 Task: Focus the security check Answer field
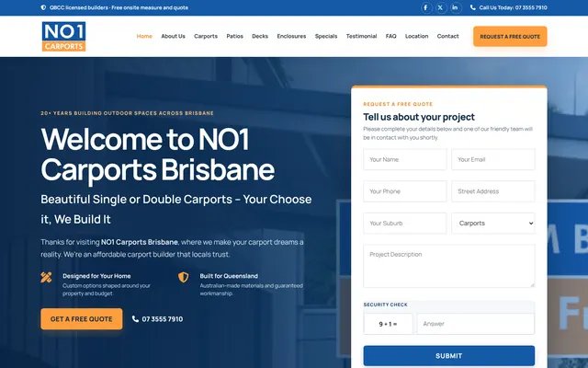(476, 324)
